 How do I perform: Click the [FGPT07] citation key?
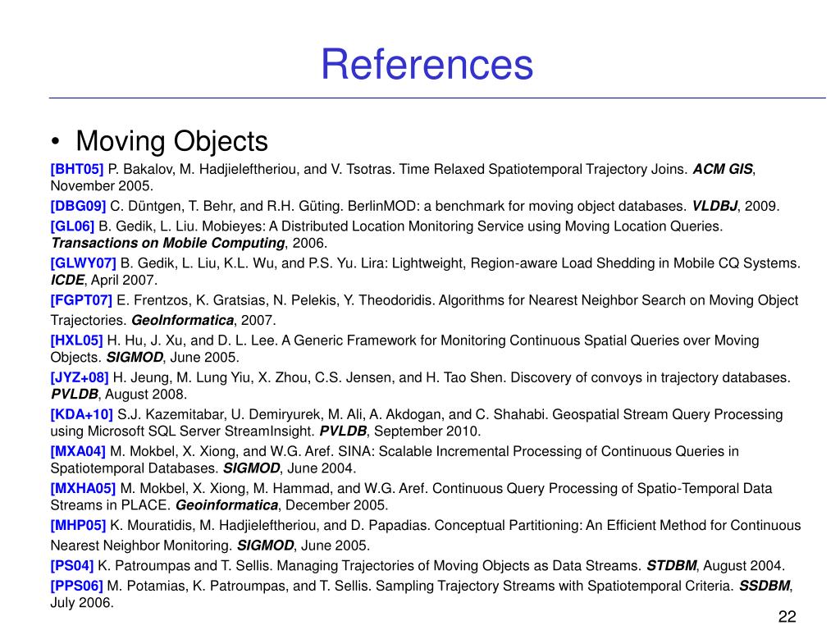coord(81,300)
